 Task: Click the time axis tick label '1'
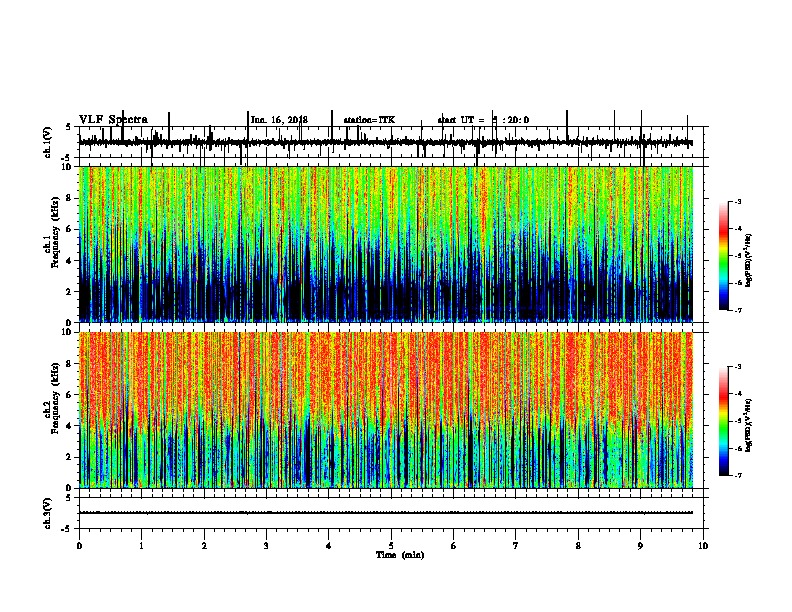tap(141, 546)
